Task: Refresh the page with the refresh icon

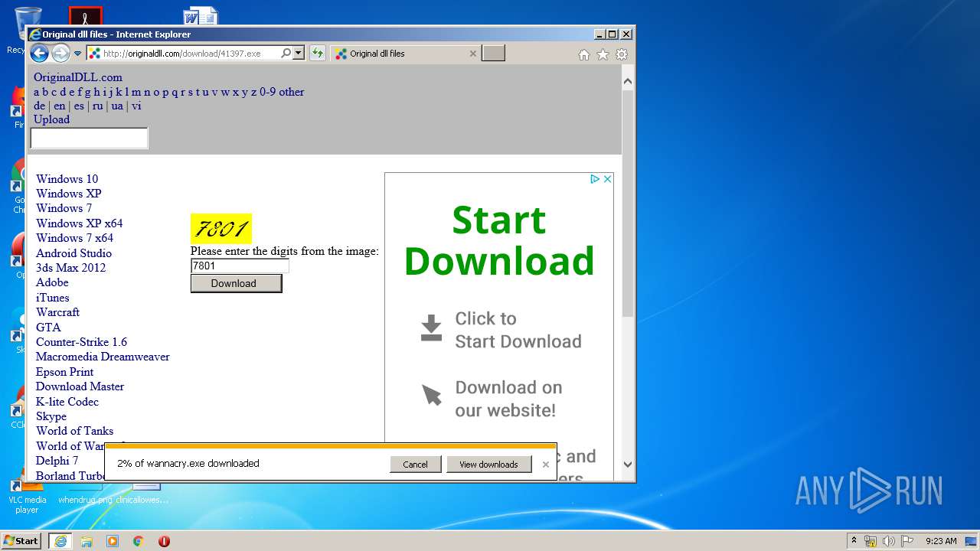Action: (x=317, y=54)
